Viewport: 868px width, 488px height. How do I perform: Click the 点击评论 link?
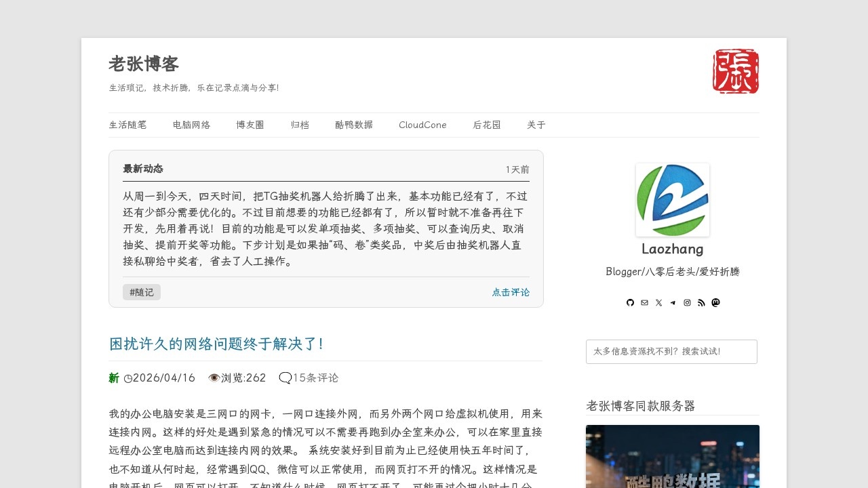(511, 292)
